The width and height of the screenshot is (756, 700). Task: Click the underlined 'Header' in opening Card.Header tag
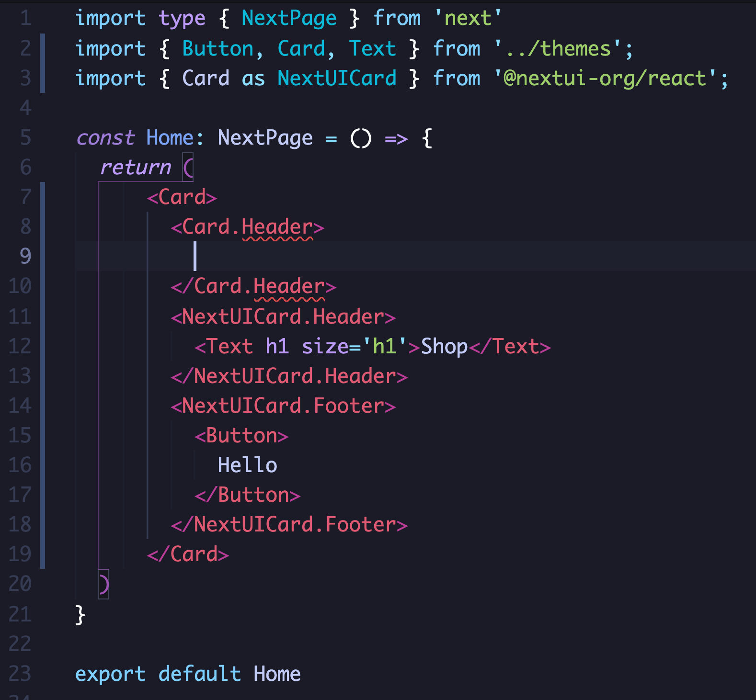[277, 227]
